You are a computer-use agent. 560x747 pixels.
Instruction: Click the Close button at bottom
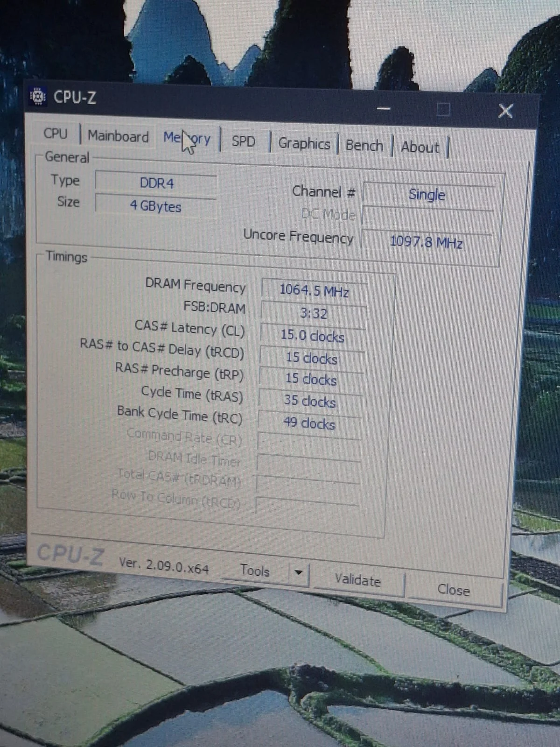[454, 590]
